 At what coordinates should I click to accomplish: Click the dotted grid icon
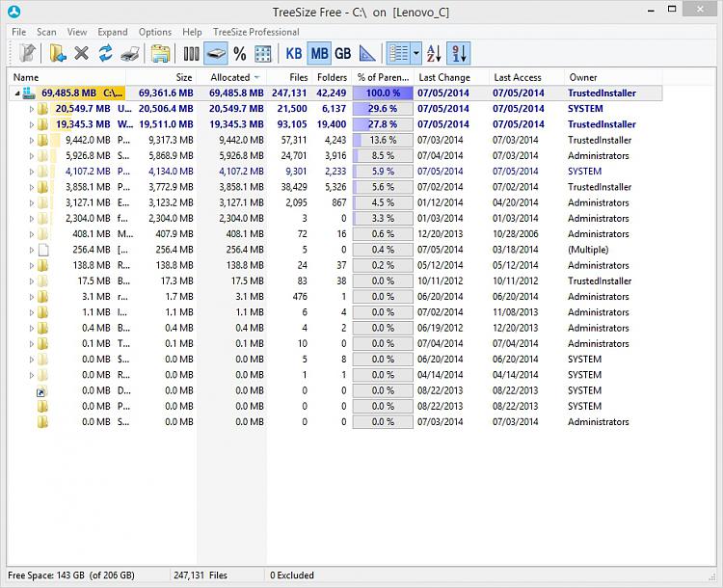click(263, 54)
